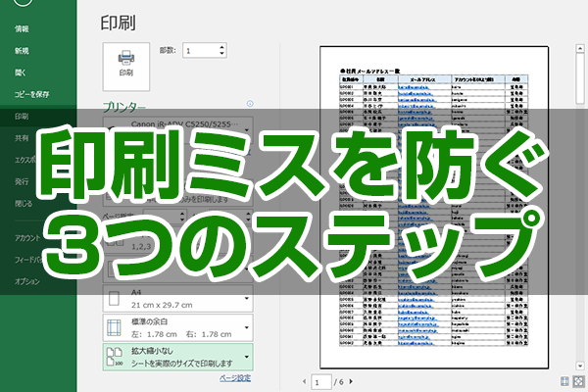Click the current page number field
The image size is (588, 392).
point(321,382)
